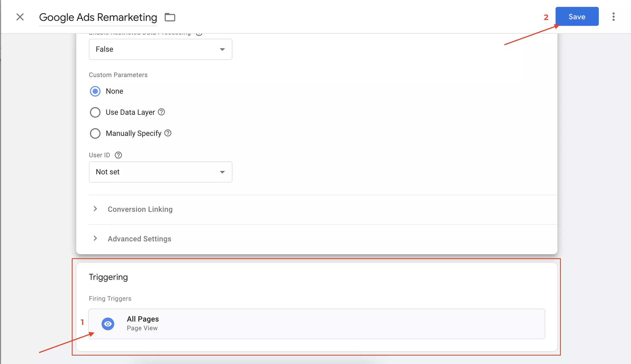Close the tag editor with X icon
Image resolution: width=631 pixels, height=364 pixels.
20,17
